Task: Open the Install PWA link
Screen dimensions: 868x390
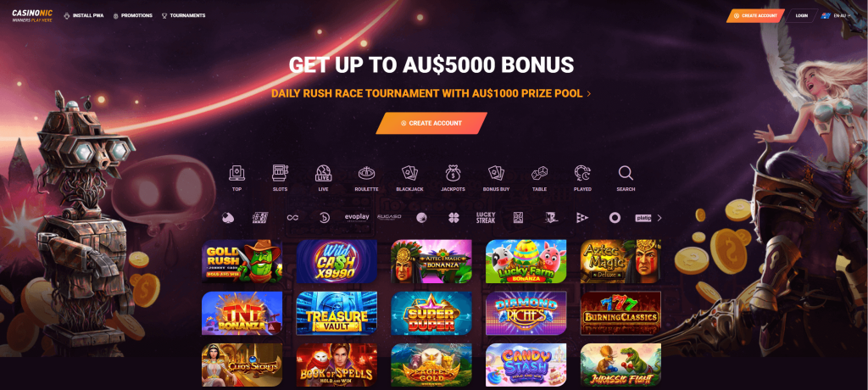Action: 84,15
